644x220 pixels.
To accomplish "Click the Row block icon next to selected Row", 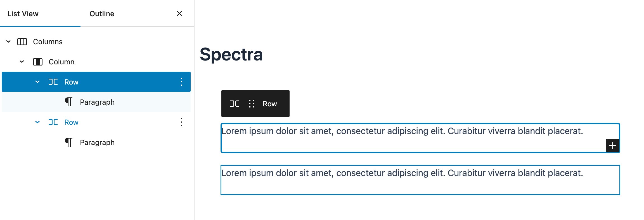I will (x=53, y=82).
